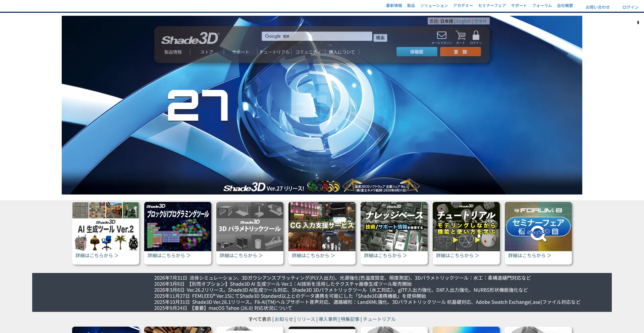The image size is (644, 333).
Task: Open the macOS Tahoe 対応状況 news entry
Action: pyautogui.click(x=223, y=308)
